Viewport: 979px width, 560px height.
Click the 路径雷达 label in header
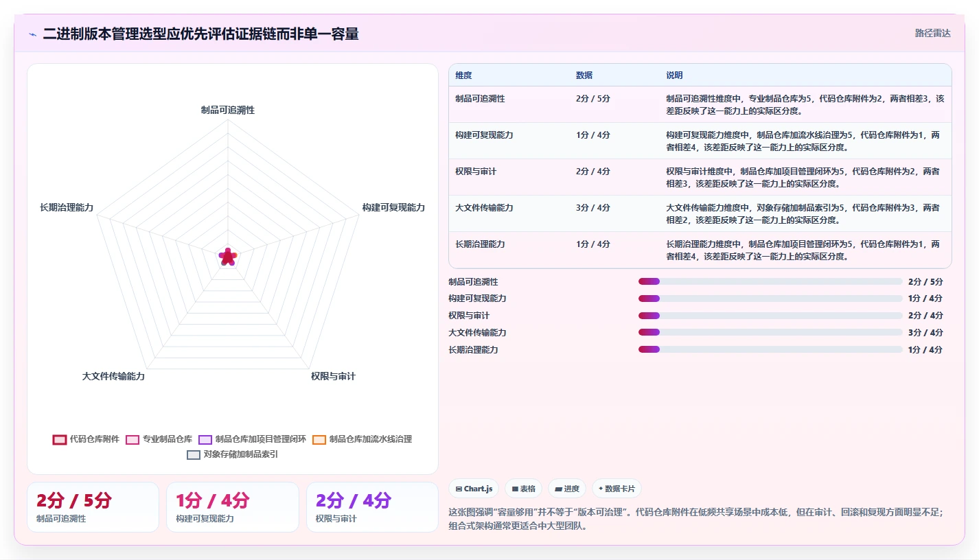(x=933, y=33)
